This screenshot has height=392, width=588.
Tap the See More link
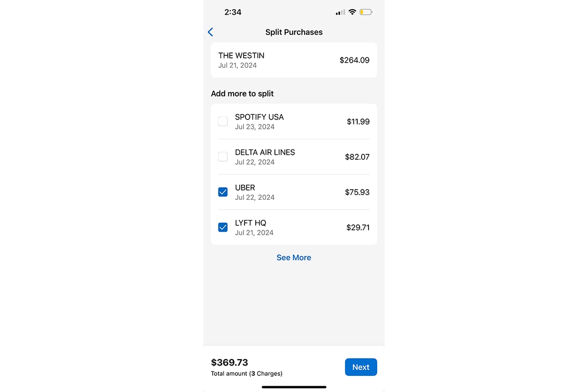coord(294,257)
